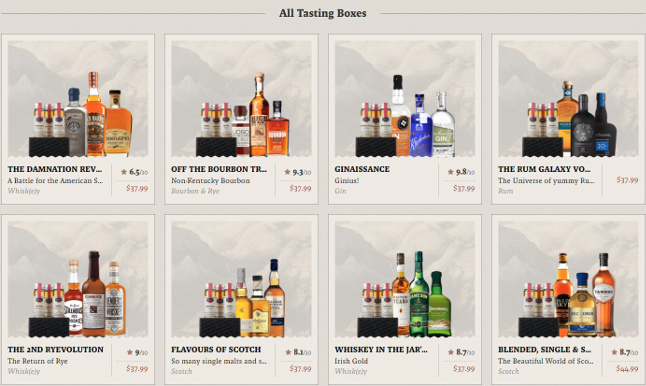Open The 2nd Ryevolution box title

coord(55,350)
